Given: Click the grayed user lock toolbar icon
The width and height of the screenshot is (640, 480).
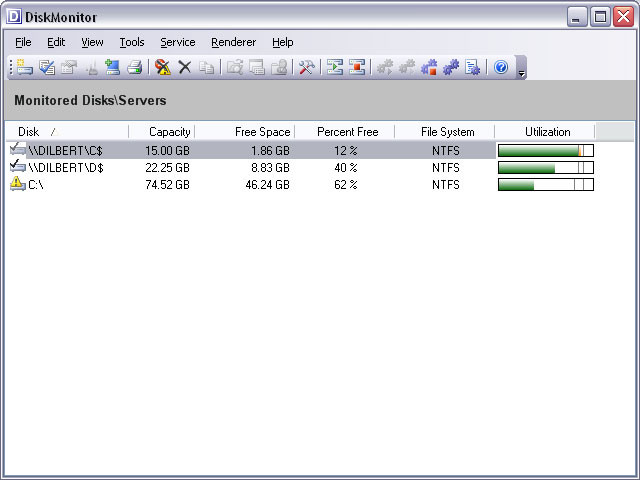Looking at the screenshot, I should click(x=279, y=67).
